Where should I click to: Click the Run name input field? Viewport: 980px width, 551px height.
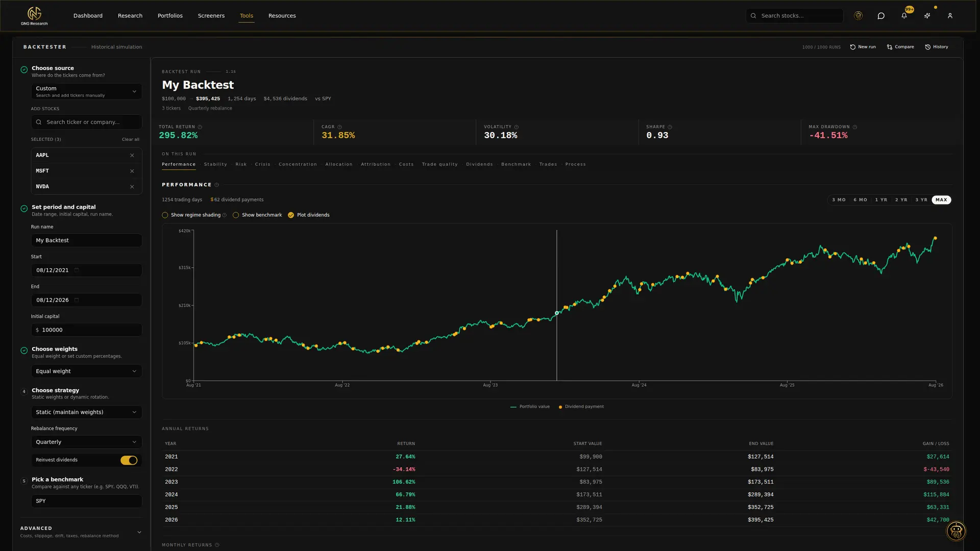tap(86, 241)
